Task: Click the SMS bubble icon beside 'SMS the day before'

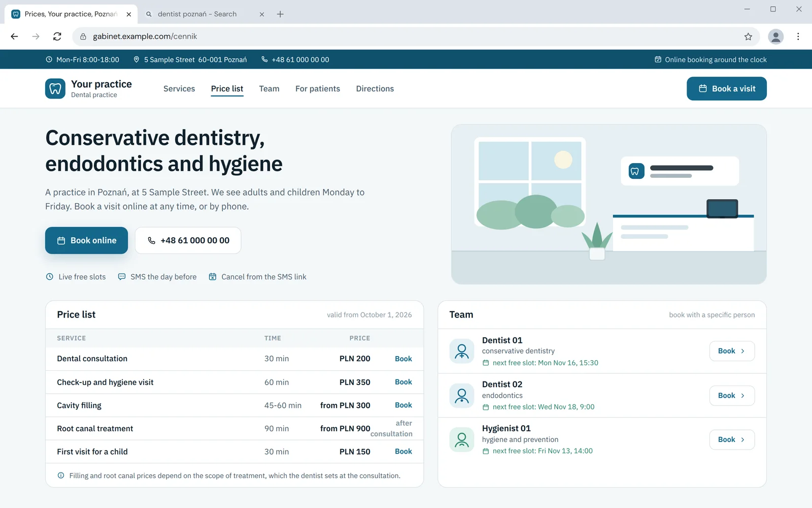Action: 122,277
